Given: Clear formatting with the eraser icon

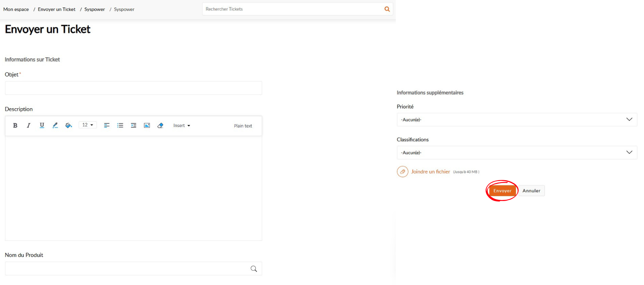Looking at the screenshot, I should [160, 125].
